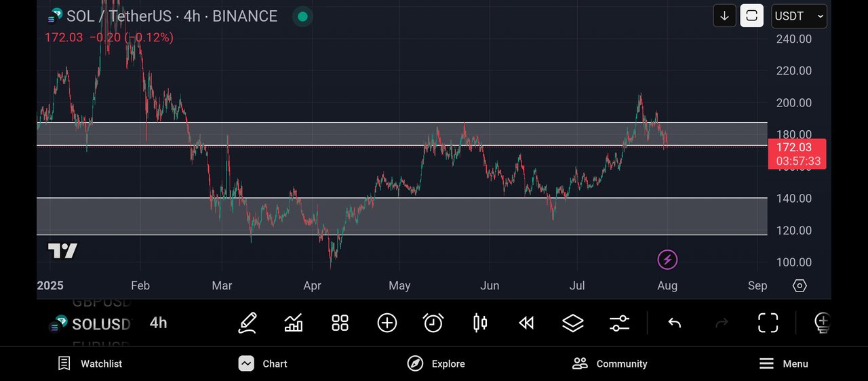Image resolution: width=868 pixels, height=381 pixels.
Task: Open the Menu tab
Action: click(x=783, y=364)
